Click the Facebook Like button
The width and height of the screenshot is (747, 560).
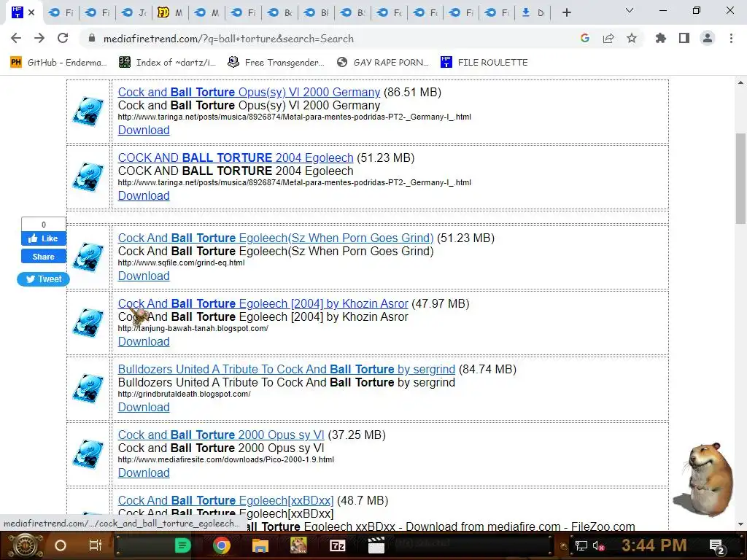pyautogui.click(x=43, y=238)
